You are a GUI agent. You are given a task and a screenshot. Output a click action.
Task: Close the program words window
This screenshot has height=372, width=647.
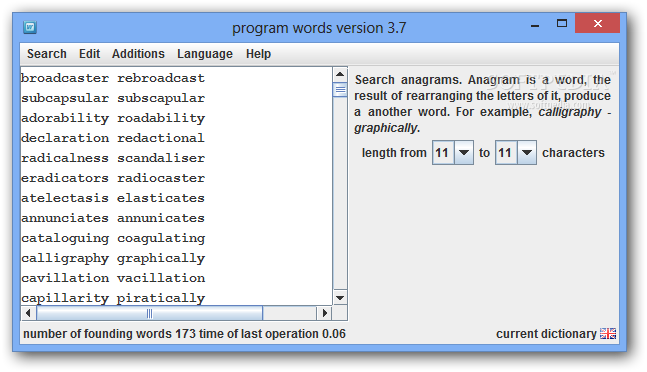point(597,24)
